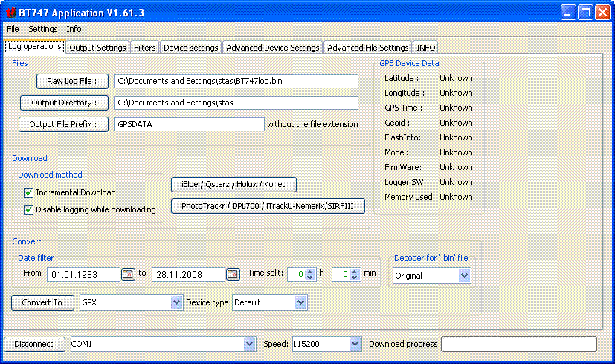Open calendar picker for the To date

pyautogui.click(x=233, y=275)
